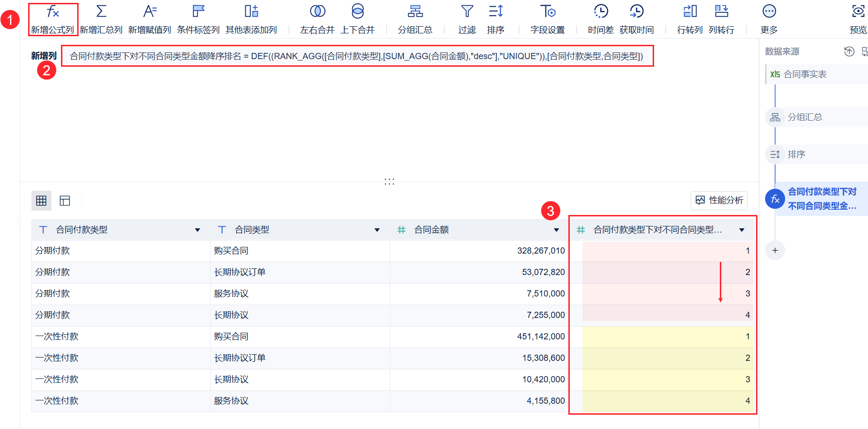Open the 分组汇总 group summary tool
The height and width of the screenshot is (429, 868).
[x=415, y=19]
